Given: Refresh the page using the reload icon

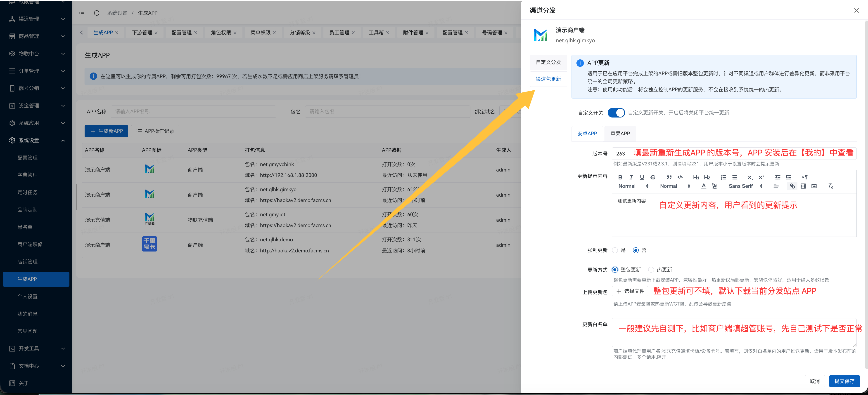Looking at the screenshot, I should point(97,13).
